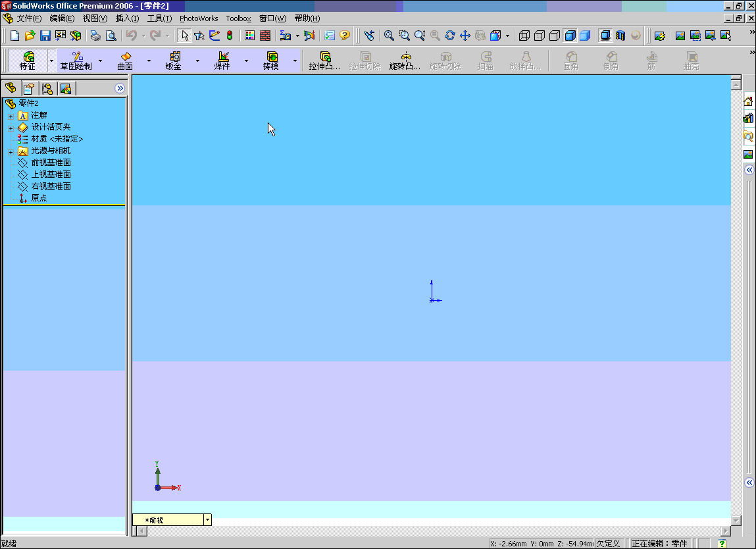Open Print Preview magnifier icon
Viewport: 756px width, 549px height.
(x=111, y=36)
